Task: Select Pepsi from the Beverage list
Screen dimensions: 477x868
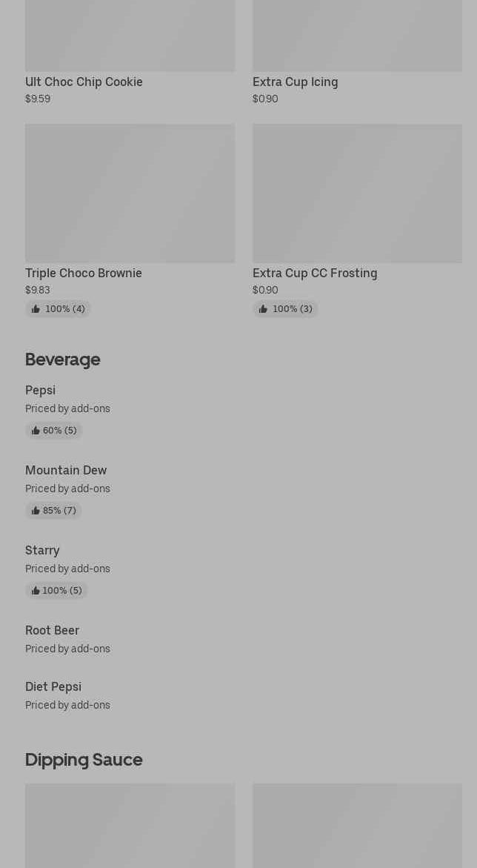Action: pos(40,390)
